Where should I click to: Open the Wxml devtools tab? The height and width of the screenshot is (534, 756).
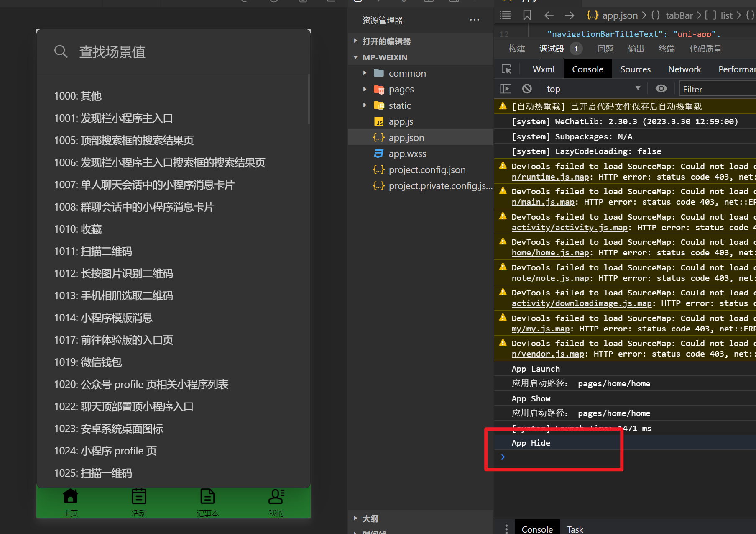click(x=544, y=69)
